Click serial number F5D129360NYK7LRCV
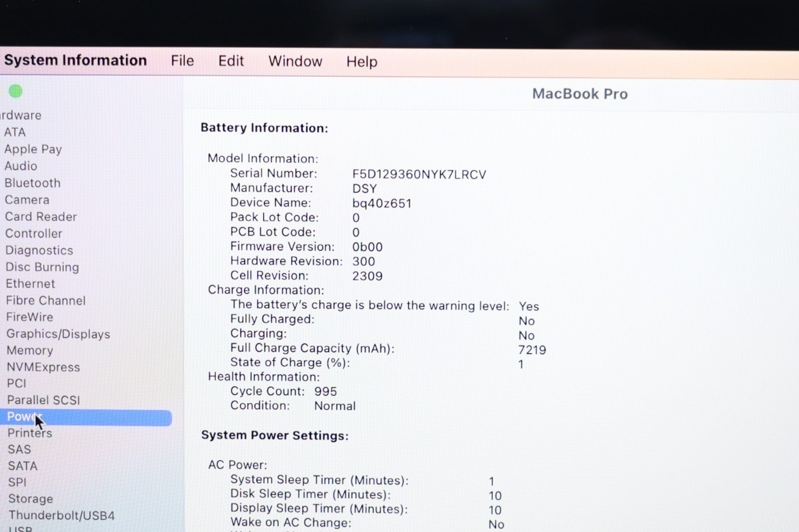799x532 pixels. 419,174
